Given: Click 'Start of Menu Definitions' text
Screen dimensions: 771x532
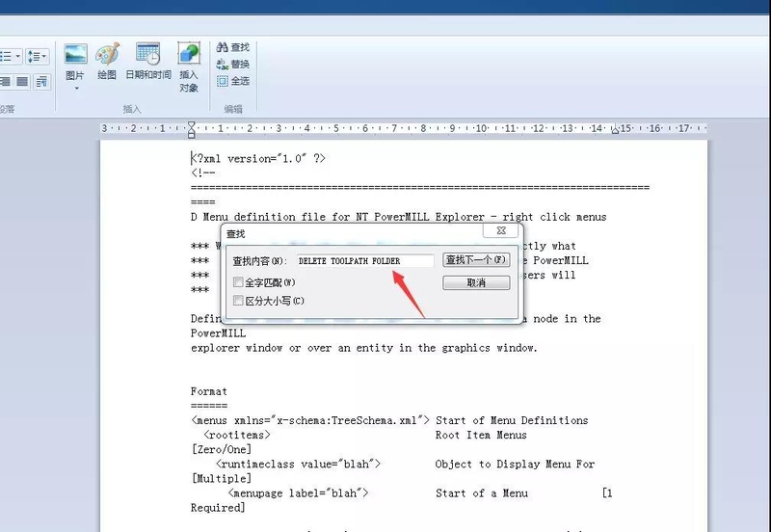Looking at the screenshot, I should pos(512,420).
